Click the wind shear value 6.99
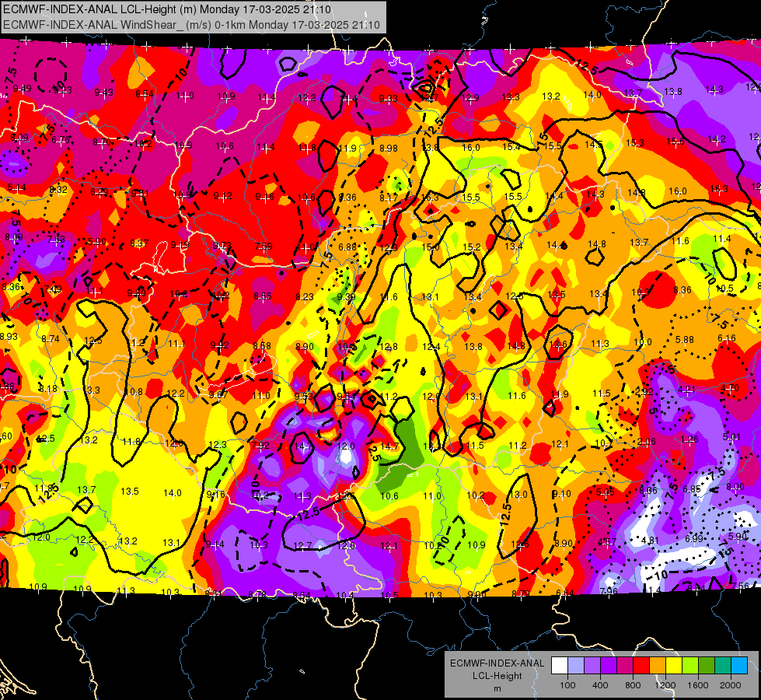 point(694,538)
